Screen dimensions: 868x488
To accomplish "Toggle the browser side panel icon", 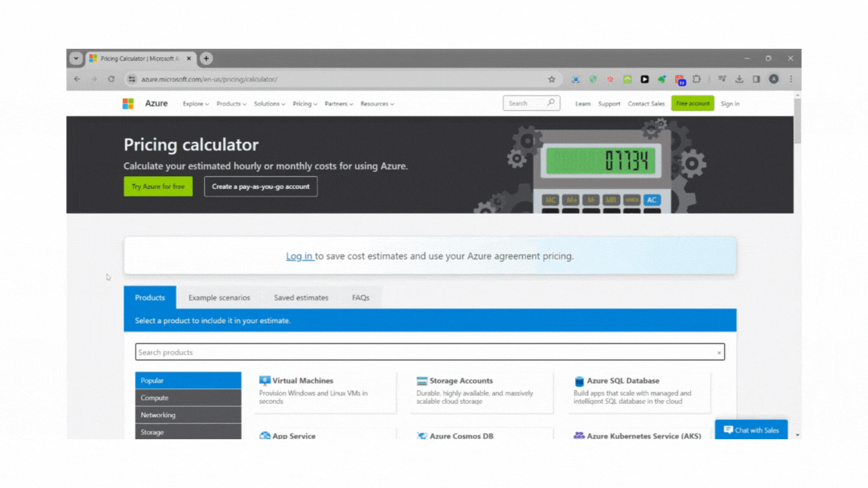I will (x=756, y=79).
